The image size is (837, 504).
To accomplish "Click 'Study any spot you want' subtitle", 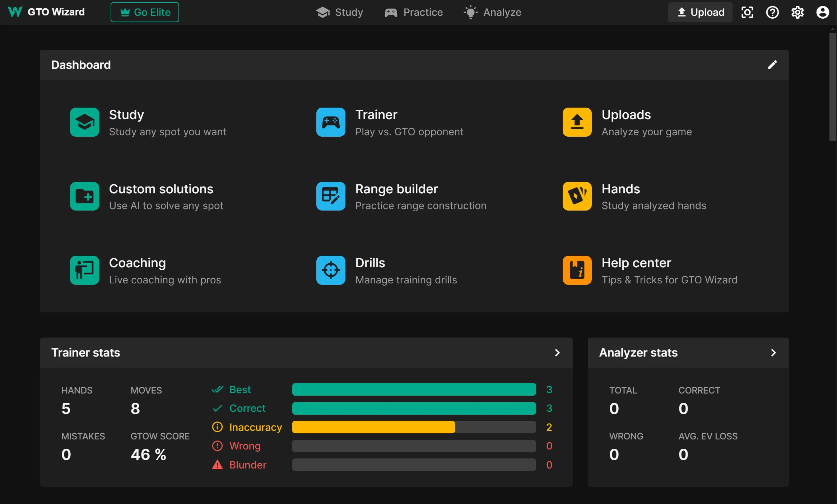I will tap(168, 132).
